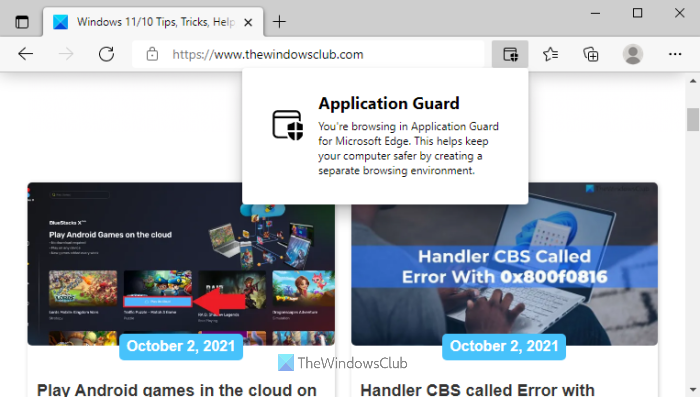Image resolution: width=700 pixels, height=400 pixels.
Task: Click the page scroll down arrow
Action: (693, 390)
